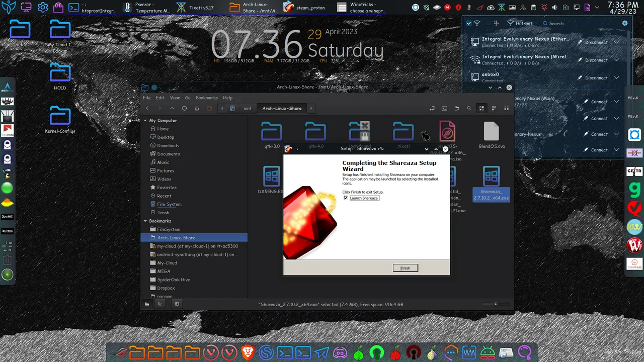The image size is (644, 362).
Task: Open network panel settings gear
Action: (625, 23)
